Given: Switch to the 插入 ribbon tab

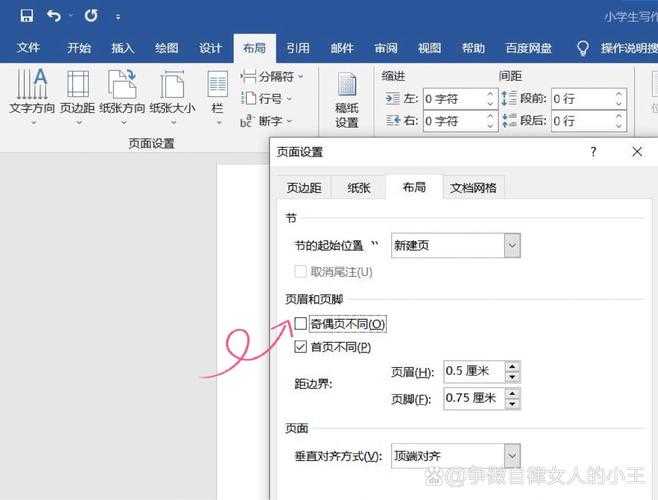Looking at the screenshot, I should 123,48.
